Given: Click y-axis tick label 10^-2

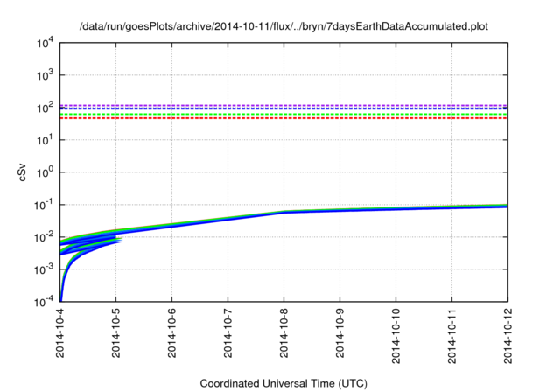Looking at the screenshot, I should (x=43, y=237).
